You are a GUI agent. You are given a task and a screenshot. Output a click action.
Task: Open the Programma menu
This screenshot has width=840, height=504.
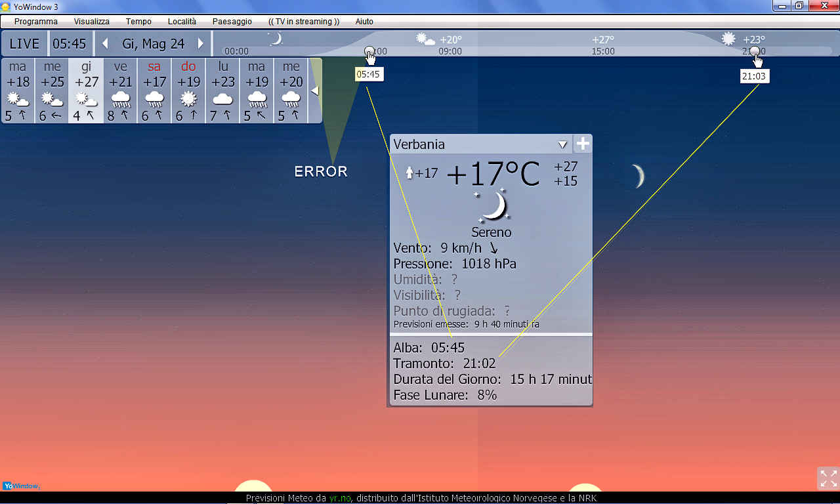[36, 22]
